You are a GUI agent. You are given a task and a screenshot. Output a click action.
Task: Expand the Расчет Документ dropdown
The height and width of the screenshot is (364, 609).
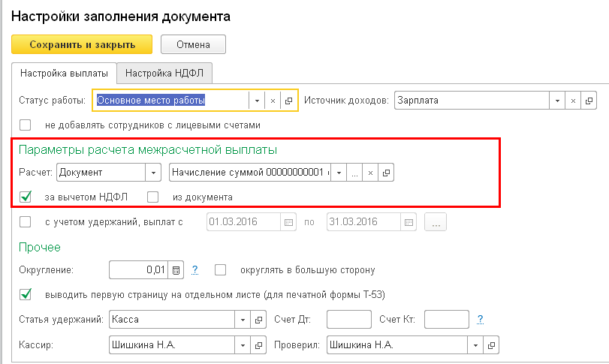(x=153, y=173)
